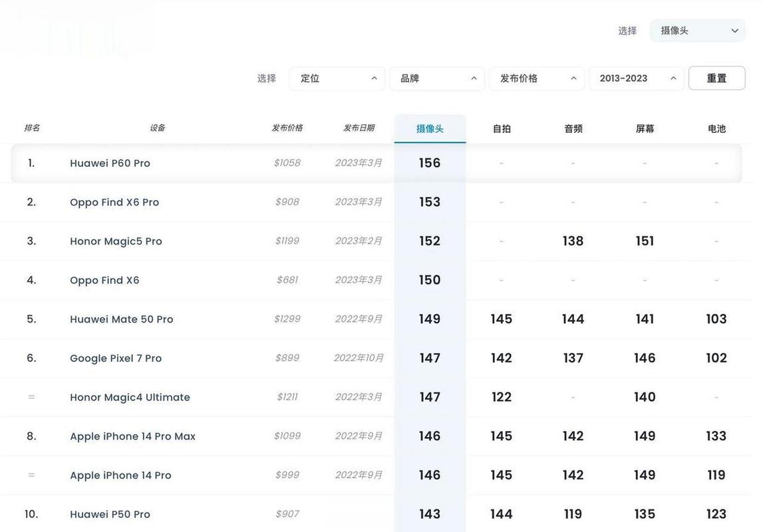
Task: Select the Google Pixel 7 Pro row
Action: click(116, 358)
